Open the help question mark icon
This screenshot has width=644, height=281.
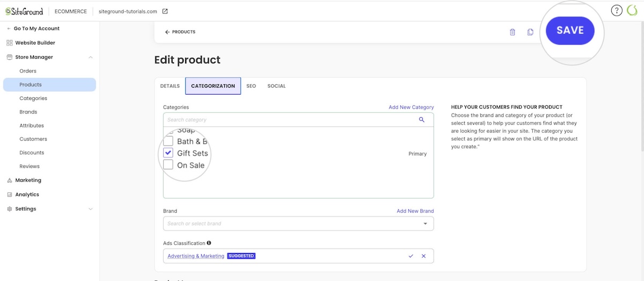point(617,10)
